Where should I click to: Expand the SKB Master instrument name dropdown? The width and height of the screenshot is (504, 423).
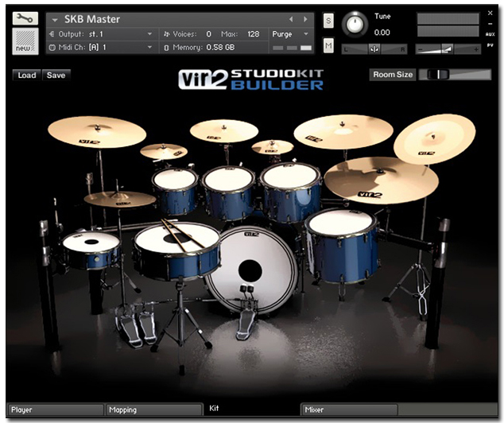(55, 20)
